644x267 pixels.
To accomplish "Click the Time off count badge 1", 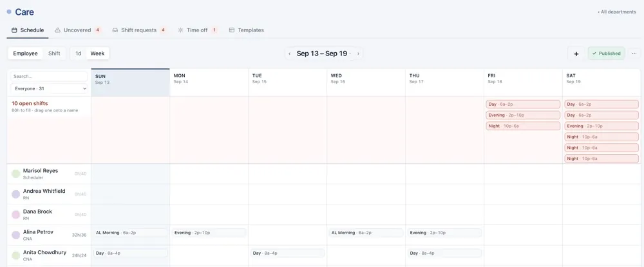I will coord(214,30).
